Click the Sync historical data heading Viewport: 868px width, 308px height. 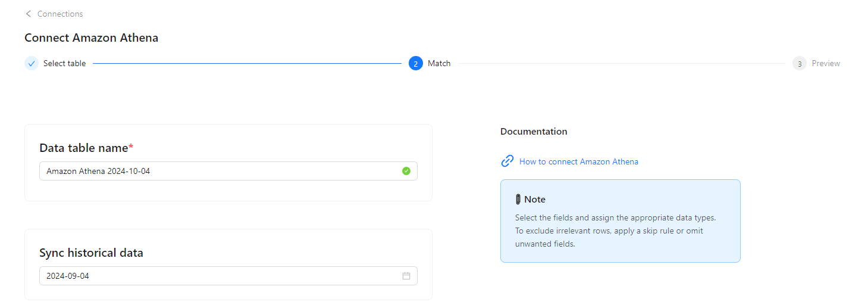tap(91, 253)
